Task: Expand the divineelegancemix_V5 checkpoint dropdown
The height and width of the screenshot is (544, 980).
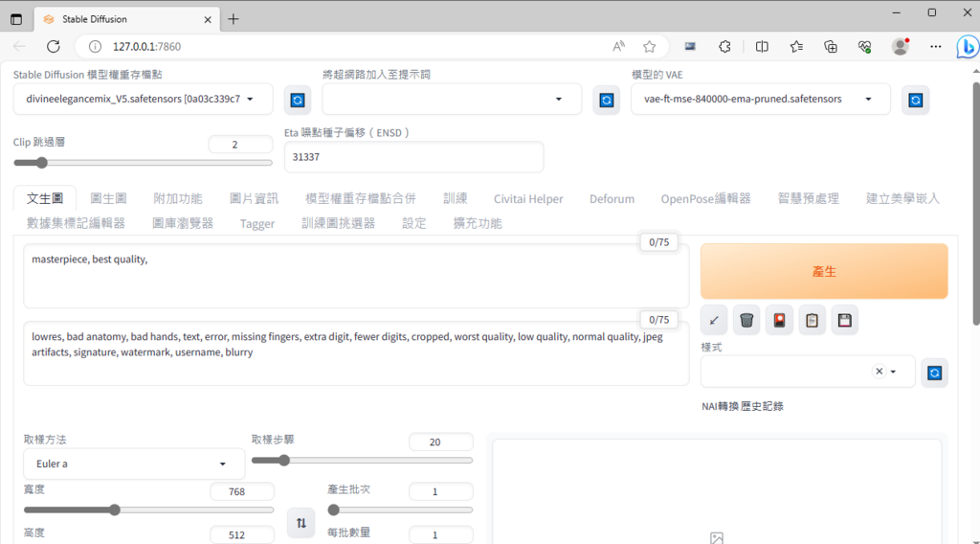Action: click(144, 99)
